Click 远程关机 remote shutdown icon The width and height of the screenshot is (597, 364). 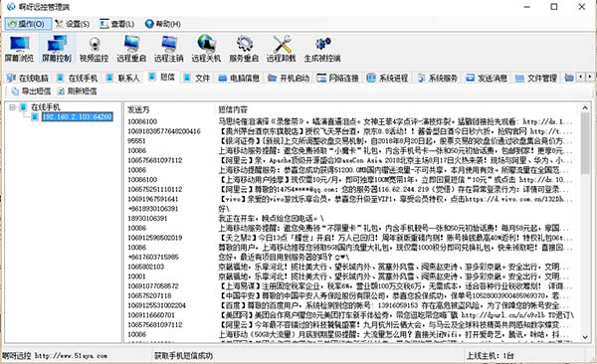(206, 49)
